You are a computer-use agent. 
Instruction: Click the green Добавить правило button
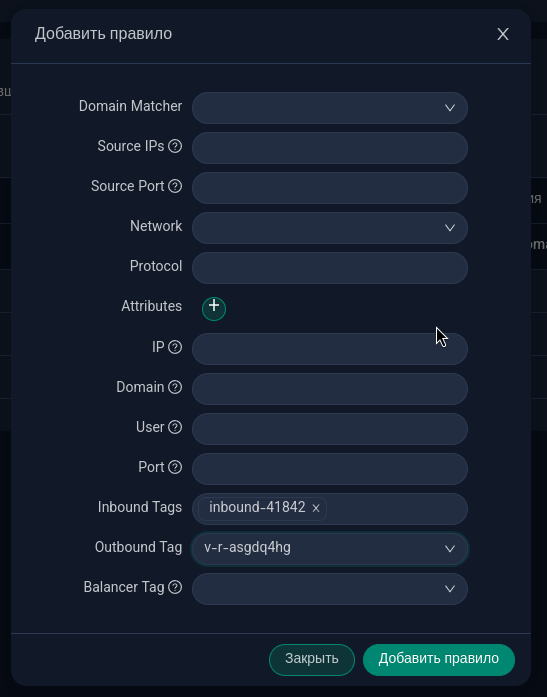439,660
